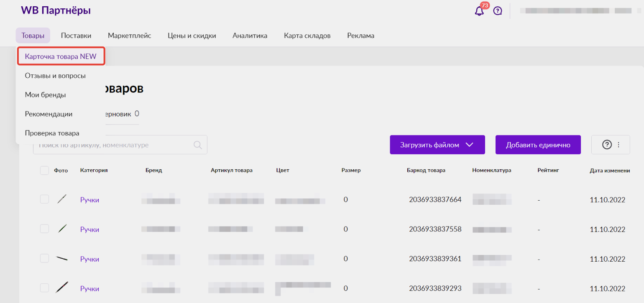Click the Баркод товара column header
Viewport: 644px width, 303px height.
point(426,170)
